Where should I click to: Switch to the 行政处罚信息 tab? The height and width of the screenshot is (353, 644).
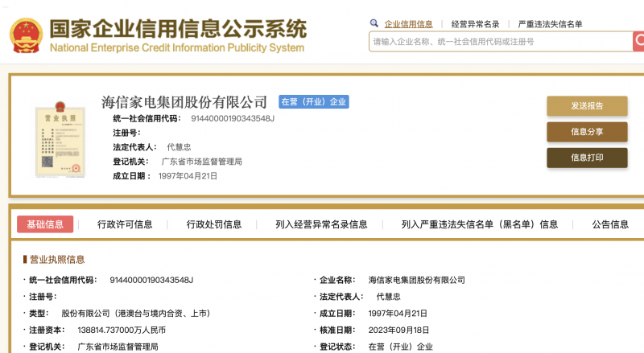214,224
